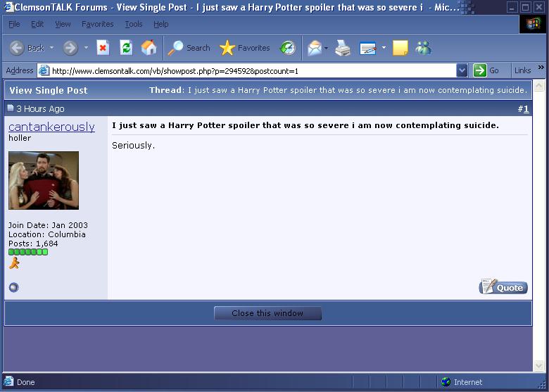Viewport: 549px width, 392px height.
Task: Click the AIM running man icon
Action: click(14, 263)
